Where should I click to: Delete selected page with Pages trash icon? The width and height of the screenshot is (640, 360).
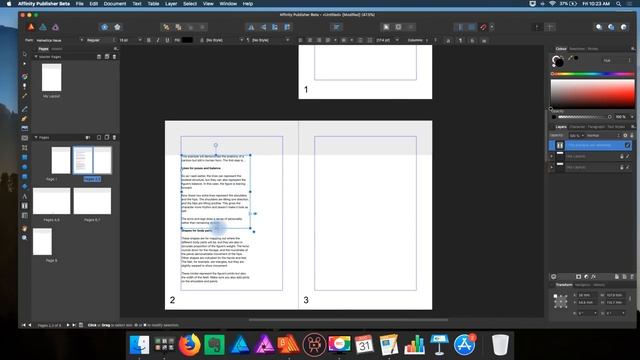tap(114, 138)
